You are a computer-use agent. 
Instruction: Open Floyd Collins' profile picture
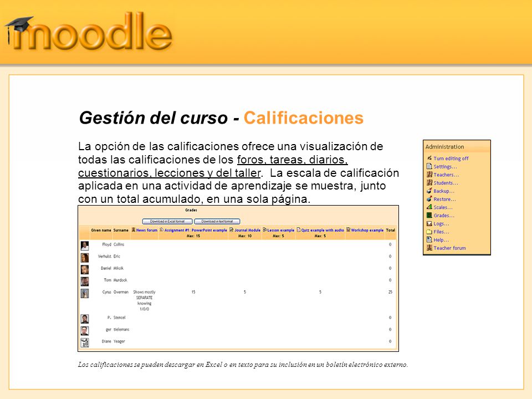tap(85, 245)
